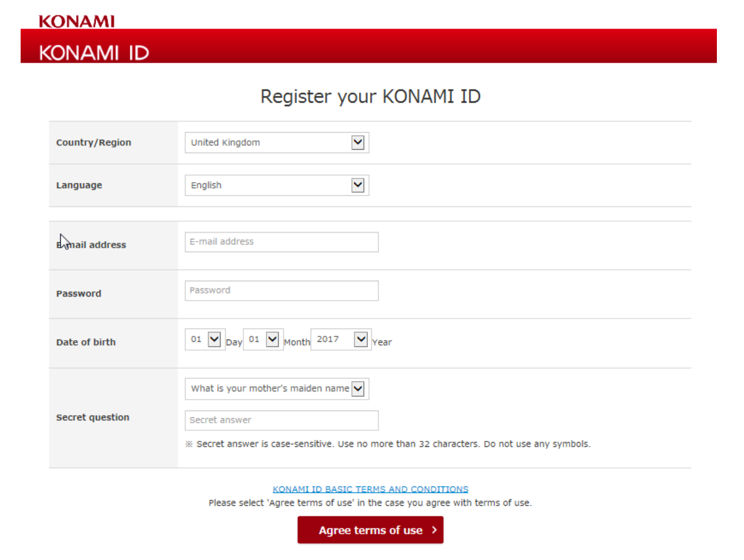Screen dimensions: 744x560
Task: Expand the birth Year dropdown showing 2017
Action: coord(341,340)
